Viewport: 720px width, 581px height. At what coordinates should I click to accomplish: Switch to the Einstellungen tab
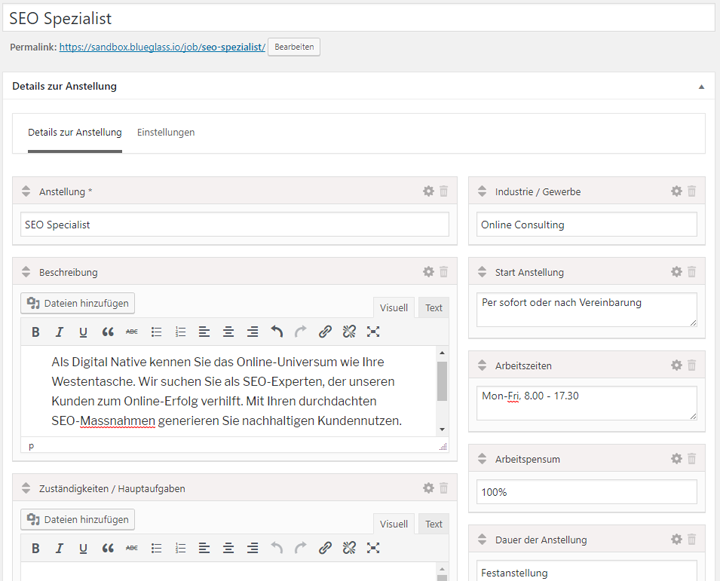166,132
